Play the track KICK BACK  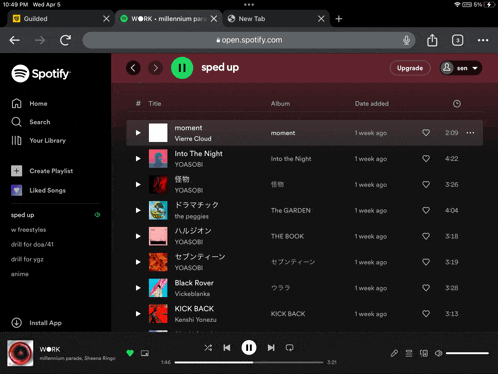[x=138, y=314]
